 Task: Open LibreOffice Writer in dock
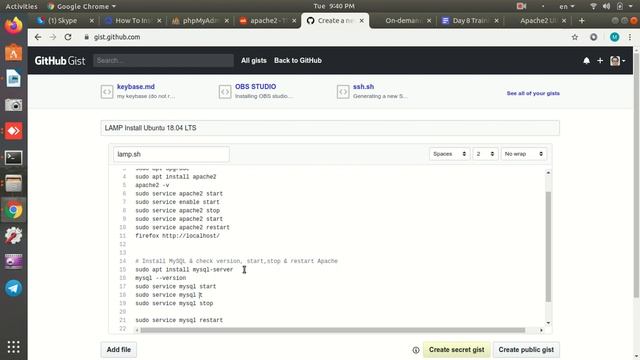pos(13,78)
